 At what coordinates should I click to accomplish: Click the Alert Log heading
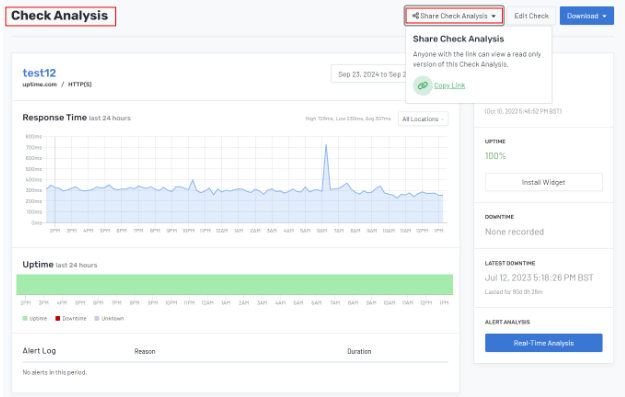pyautogui.click(x=39, y=351)
